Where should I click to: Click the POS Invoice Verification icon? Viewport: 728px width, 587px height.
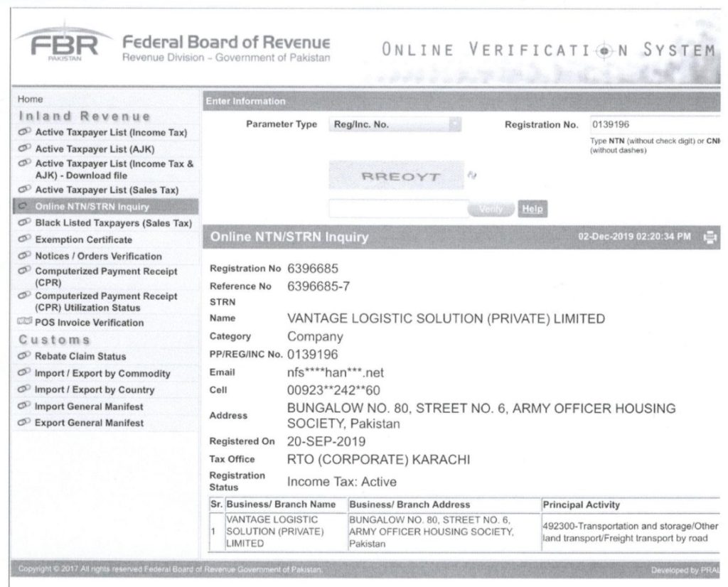pos(24,321)
